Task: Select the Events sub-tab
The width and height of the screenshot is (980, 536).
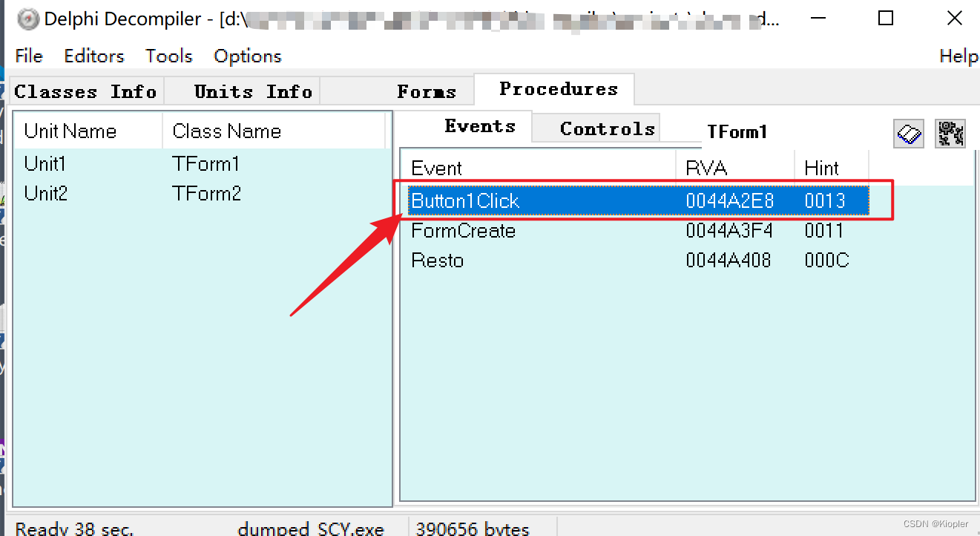Action: (x=480, y=126)
